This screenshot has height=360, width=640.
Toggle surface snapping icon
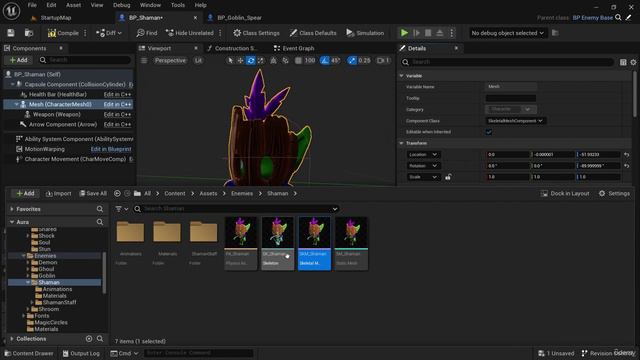click(x=285, y=60)
